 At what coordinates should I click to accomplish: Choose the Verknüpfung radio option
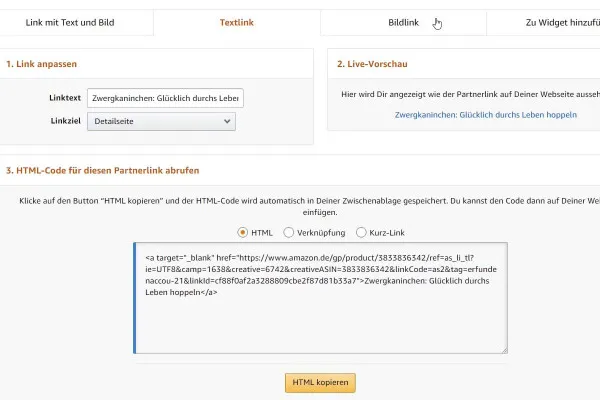(289, 233)
